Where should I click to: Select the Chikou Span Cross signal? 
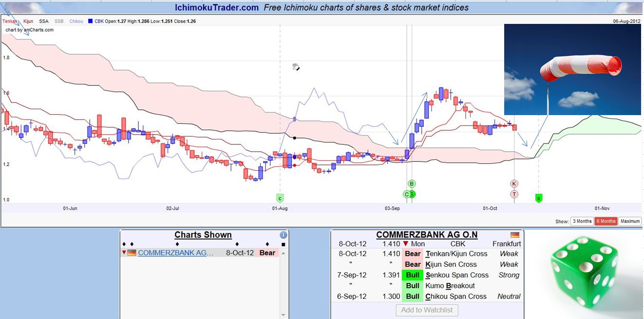point(456,297)
